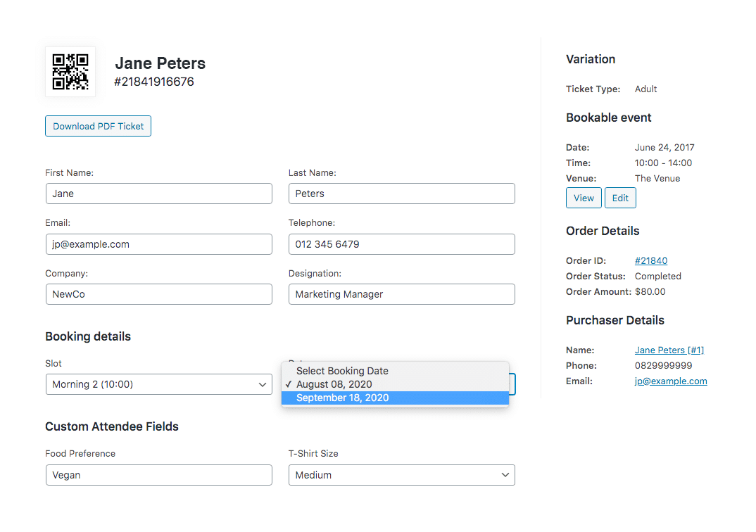Open the Slot dropdown
The width and height of the screenshot is (756, 532).
pos(158,384)
